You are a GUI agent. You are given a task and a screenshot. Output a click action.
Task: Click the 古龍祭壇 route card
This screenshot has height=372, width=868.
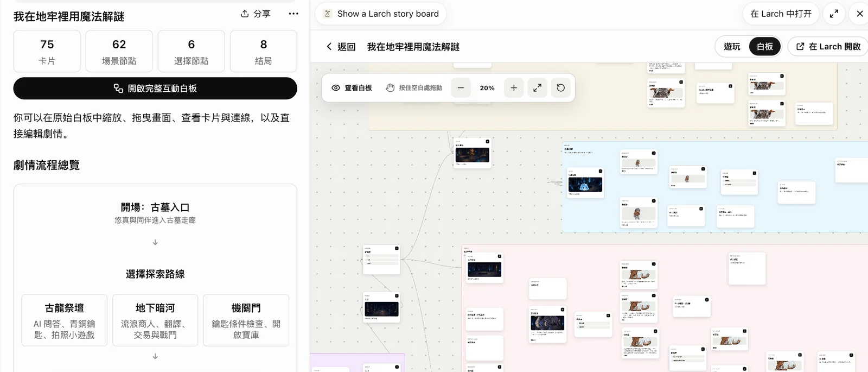click(65, 320)
